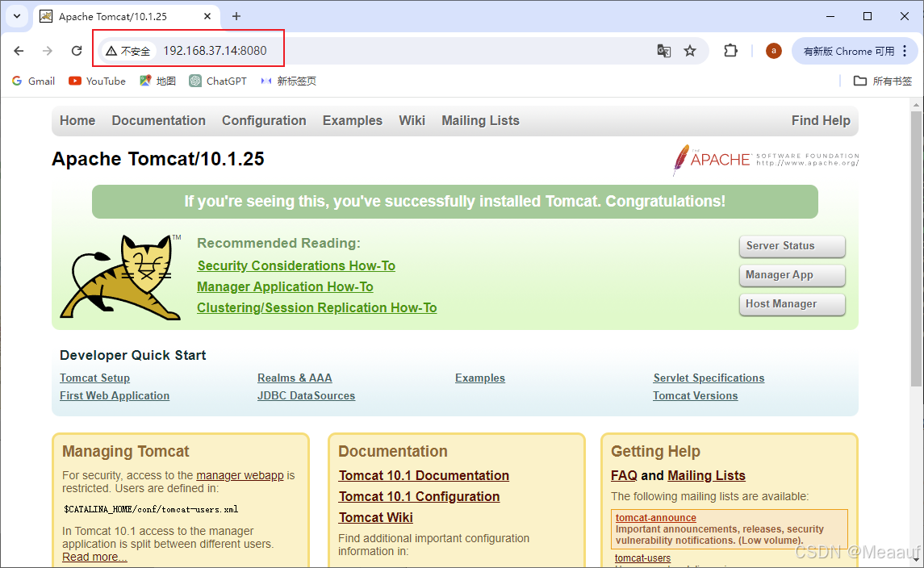Open the ChatGPT bookmark
Viewport: 924px width, 568px height.
(218, 81)
